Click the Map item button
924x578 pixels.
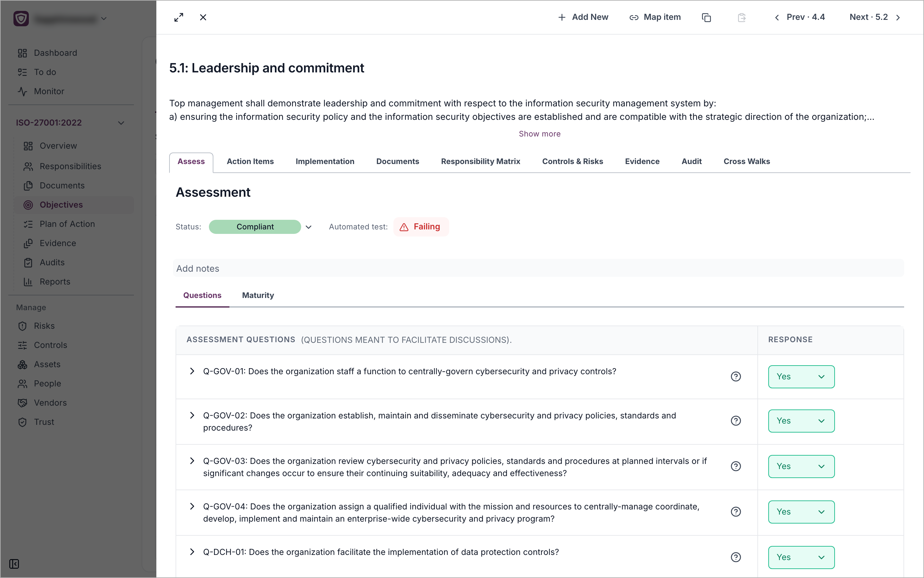click(655, 17)
